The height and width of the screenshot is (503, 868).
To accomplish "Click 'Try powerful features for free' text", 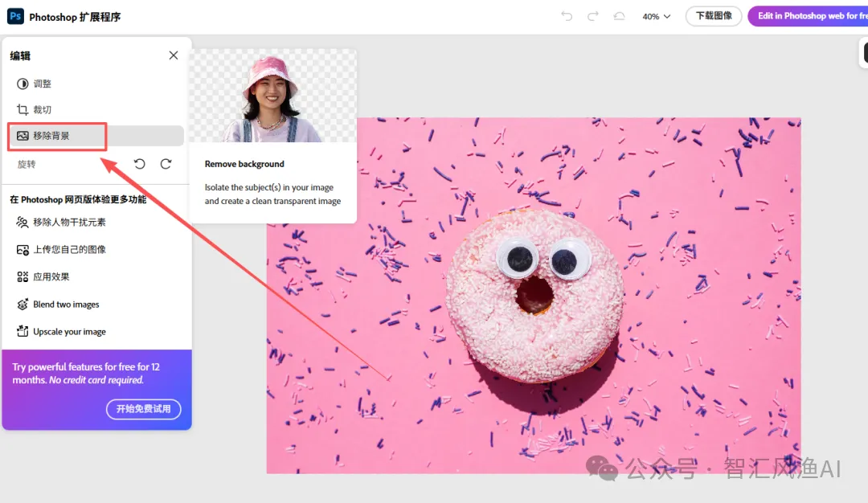I will tap(86, 374).
